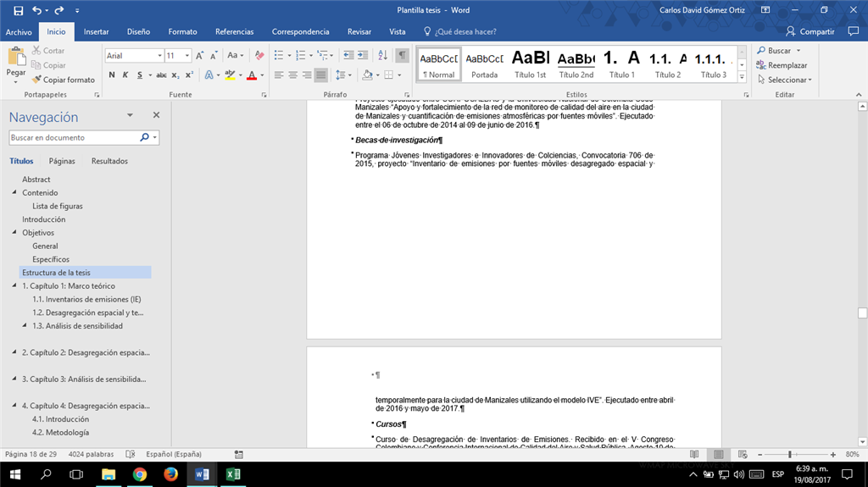Undo the last action

36,10
